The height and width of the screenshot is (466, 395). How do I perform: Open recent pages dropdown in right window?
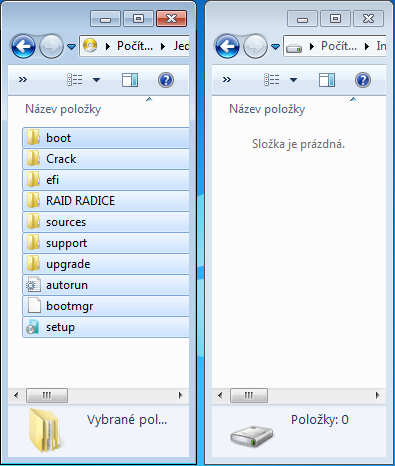pyautogui.click(x=275, y=47)
